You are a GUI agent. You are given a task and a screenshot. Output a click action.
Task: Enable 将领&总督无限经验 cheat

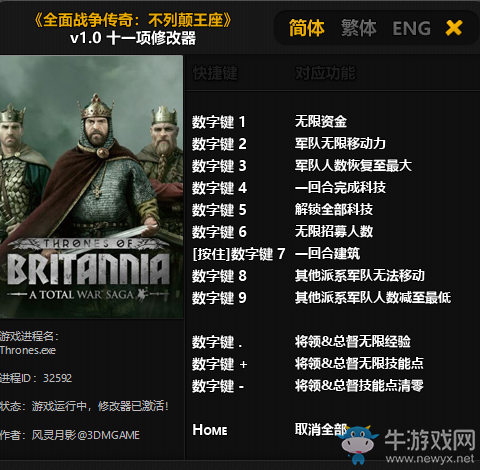[x=353, y=342]
